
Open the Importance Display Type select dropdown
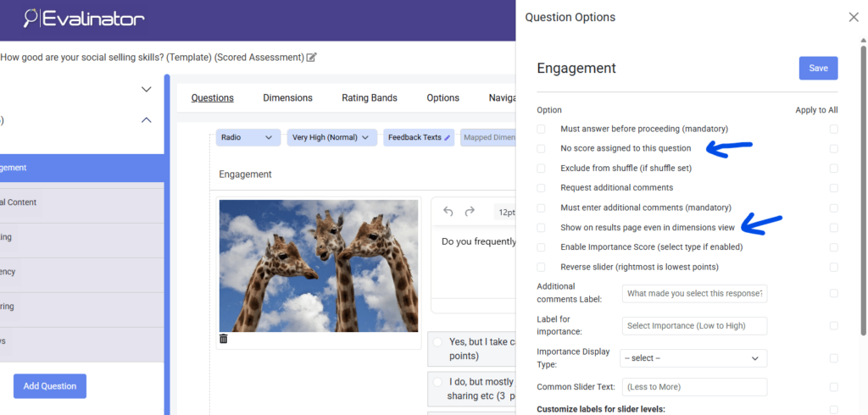[693, 358]
